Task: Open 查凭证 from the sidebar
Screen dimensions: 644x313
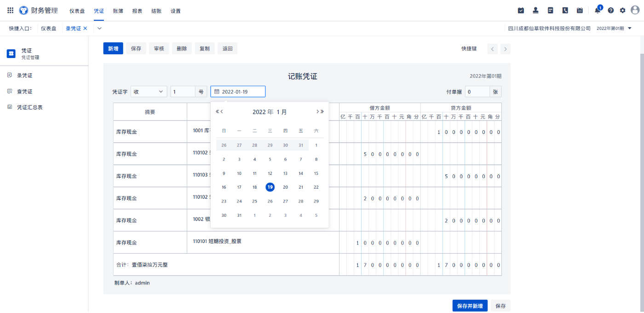Action: point(24,92)
